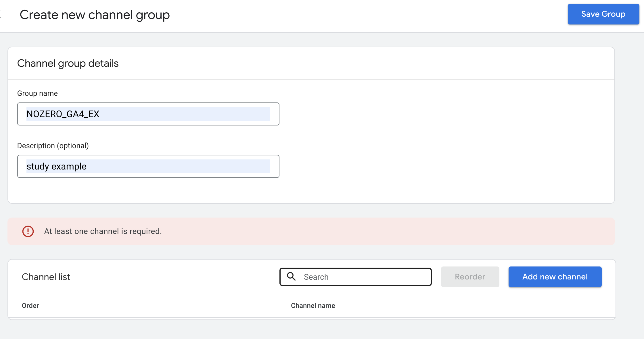The width and height of the screenshot is (644, 339).
Task: Click the 'Channel group details' heading
Action: tap(68, 63)
